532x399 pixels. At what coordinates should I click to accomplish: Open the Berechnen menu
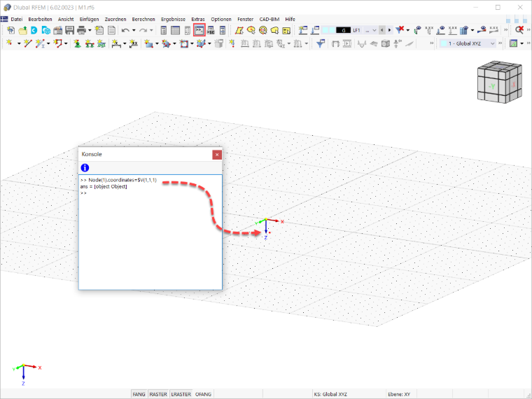point(143,20)
